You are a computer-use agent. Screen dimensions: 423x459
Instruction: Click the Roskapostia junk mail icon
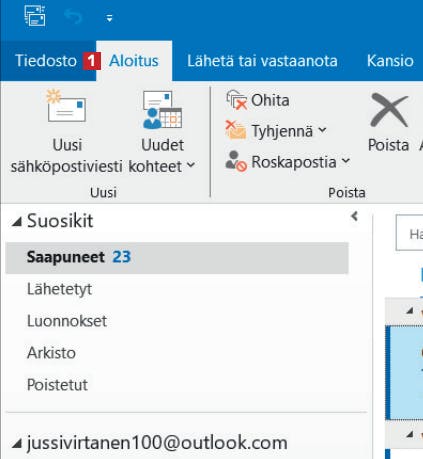(236, 161)
